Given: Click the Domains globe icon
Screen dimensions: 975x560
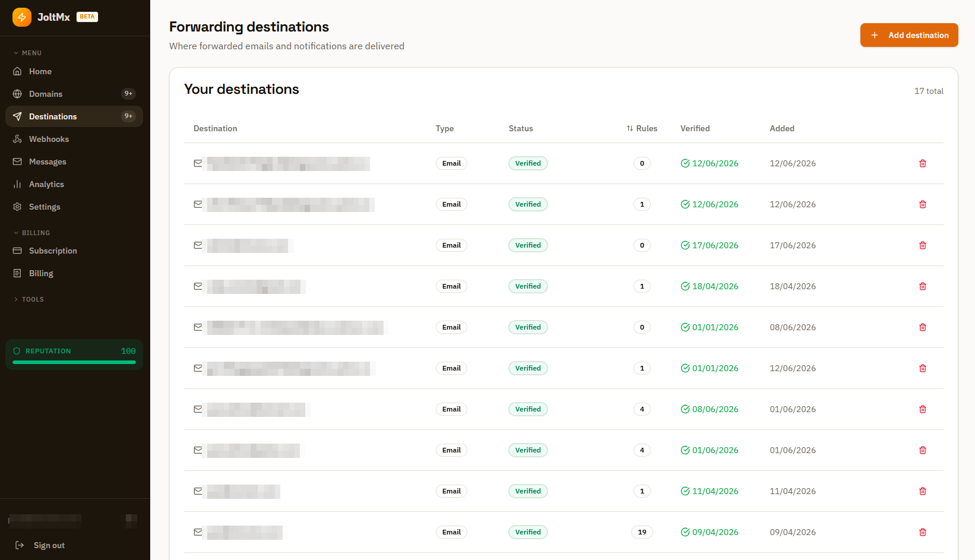Looking at the screenshot, I should pyautogui.click(x=17, y=94).
